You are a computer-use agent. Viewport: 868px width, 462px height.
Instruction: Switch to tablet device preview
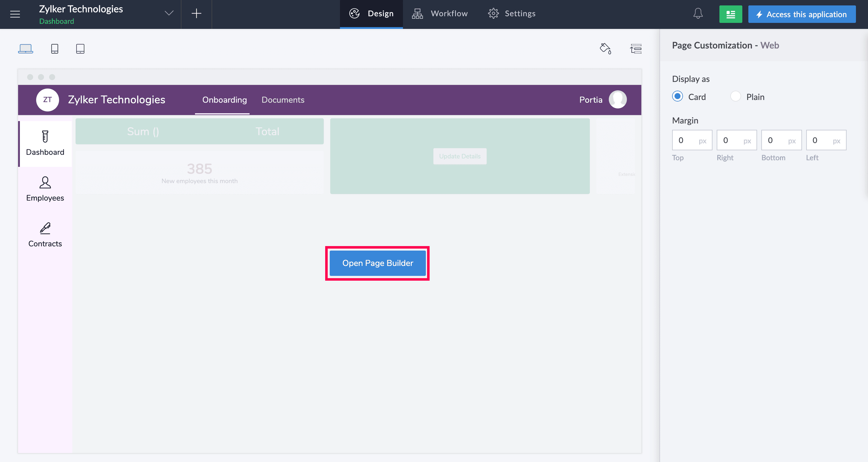80,49
